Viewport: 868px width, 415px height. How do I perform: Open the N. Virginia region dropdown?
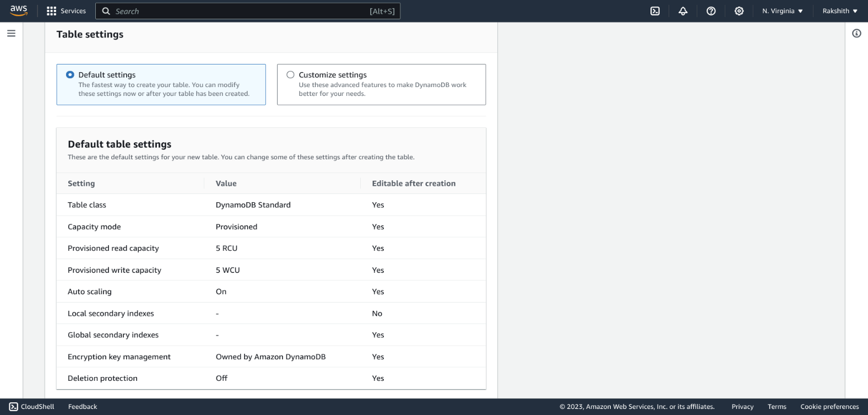click(x=783, y=11)
